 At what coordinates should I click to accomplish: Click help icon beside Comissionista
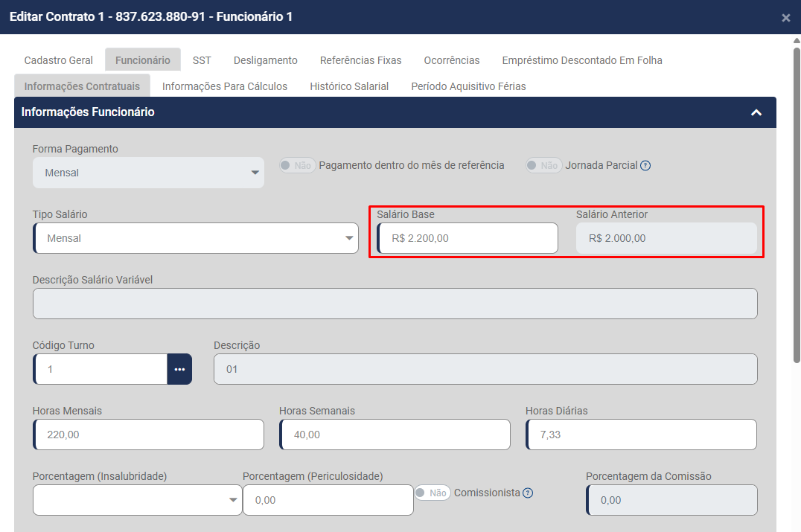point(528,493)
